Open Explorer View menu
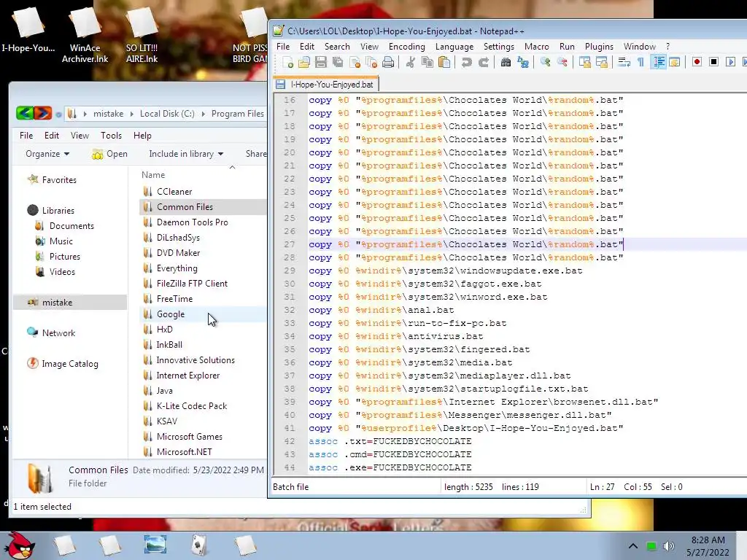 80,135
